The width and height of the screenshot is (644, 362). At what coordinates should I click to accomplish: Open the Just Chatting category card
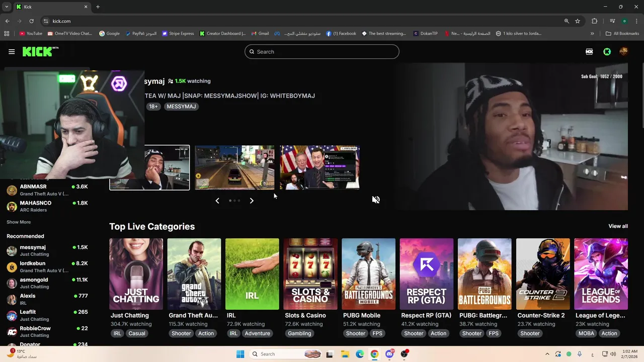click(x=136, y=274)
